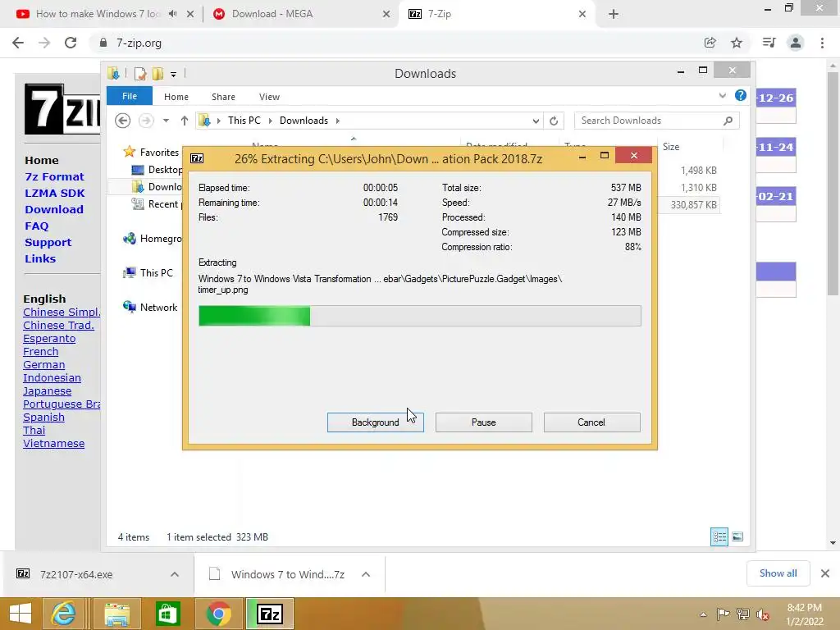The height and width of the screenshot is (630, 840).
Task: Switch Explorer to large icons view
Action: [x=737, y=536]
